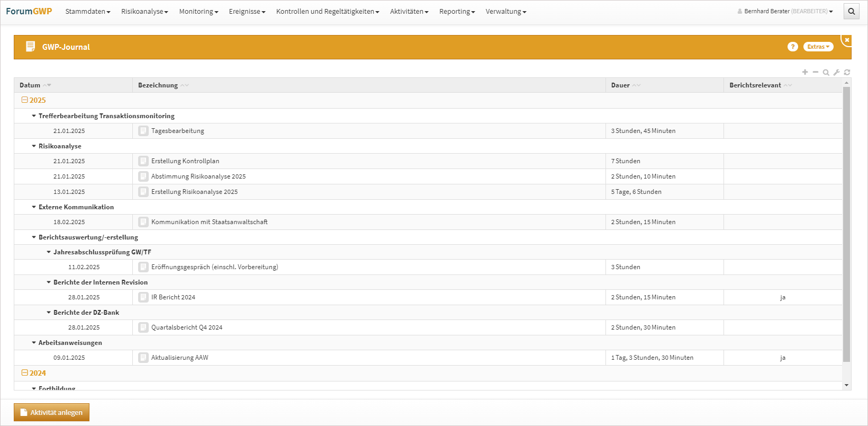Collapse the 2024 year group
The width and height of the screenshot is (868, 426).
click(x=24, y=373)
